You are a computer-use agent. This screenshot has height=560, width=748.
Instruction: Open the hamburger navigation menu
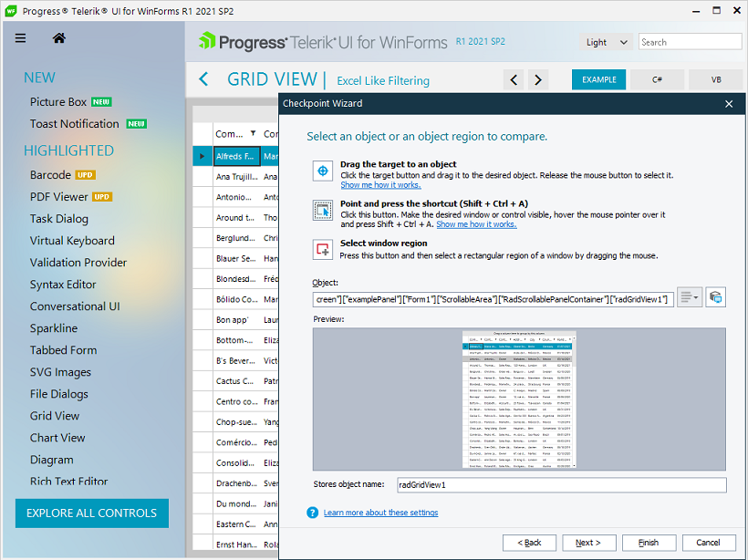coord(20,38)
